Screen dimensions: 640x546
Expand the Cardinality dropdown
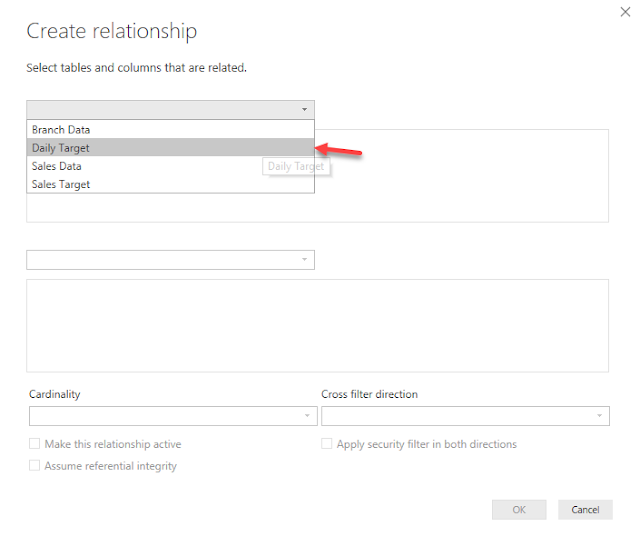pos(172,416)
